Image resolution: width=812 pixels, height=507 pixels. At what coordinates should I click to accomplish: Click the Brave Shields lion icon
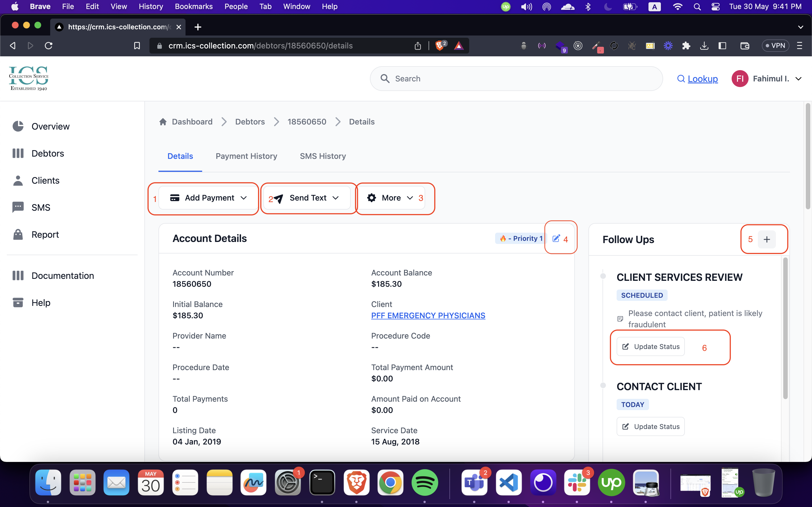click(439, 46)
